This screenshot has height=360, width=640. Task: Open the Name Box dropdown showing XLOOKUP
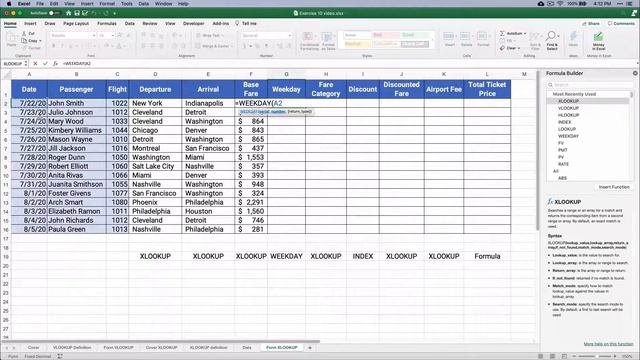26,64
